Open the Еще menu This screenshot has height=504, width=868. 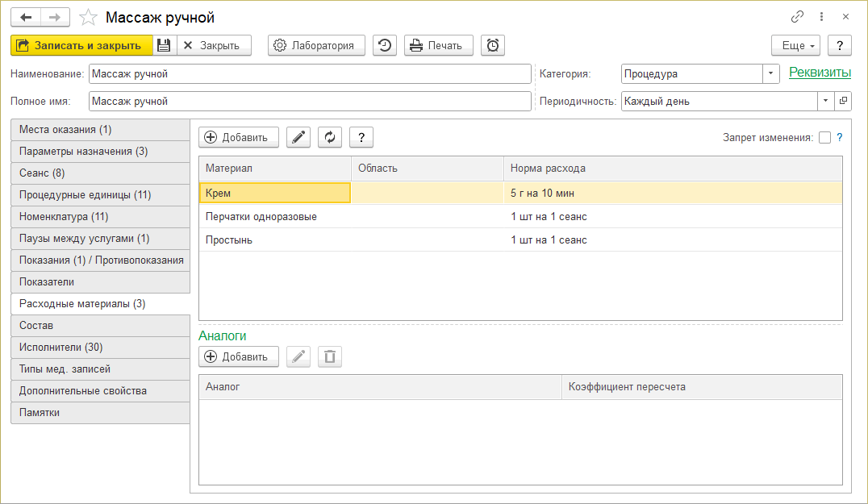pyautogui.click(x=795, y=45)
